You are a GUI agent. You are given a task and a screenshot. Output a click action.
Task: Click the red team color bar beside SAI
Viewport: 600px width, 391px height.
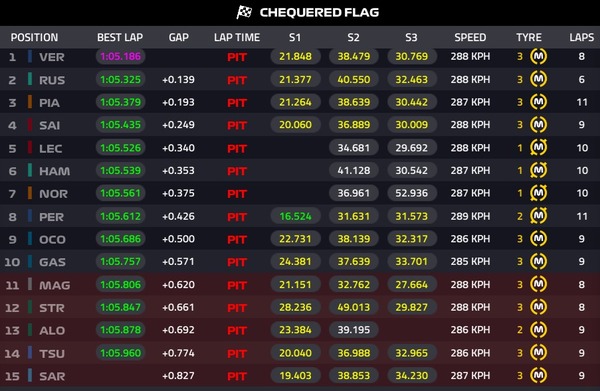click(x=29, y=125)
